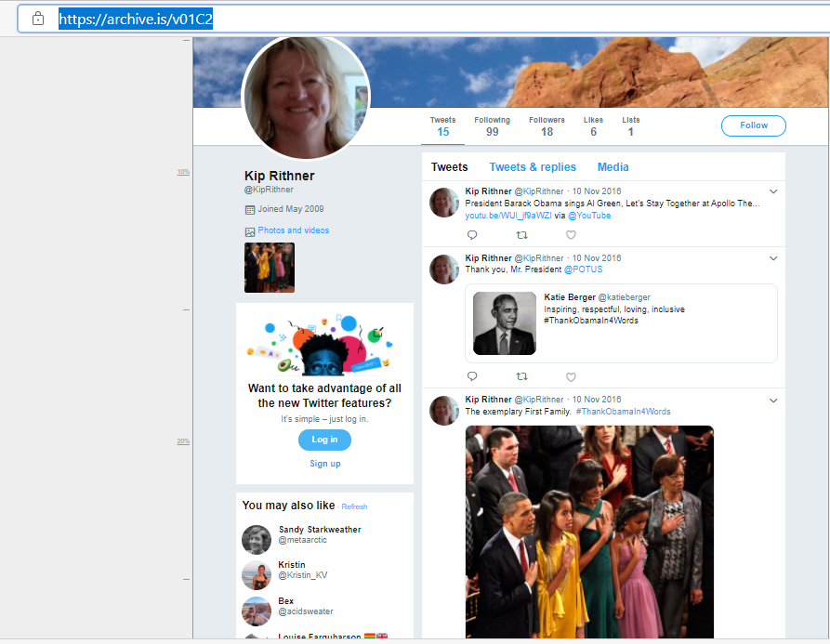Open the Tweets count of 15

coord(443,126)
